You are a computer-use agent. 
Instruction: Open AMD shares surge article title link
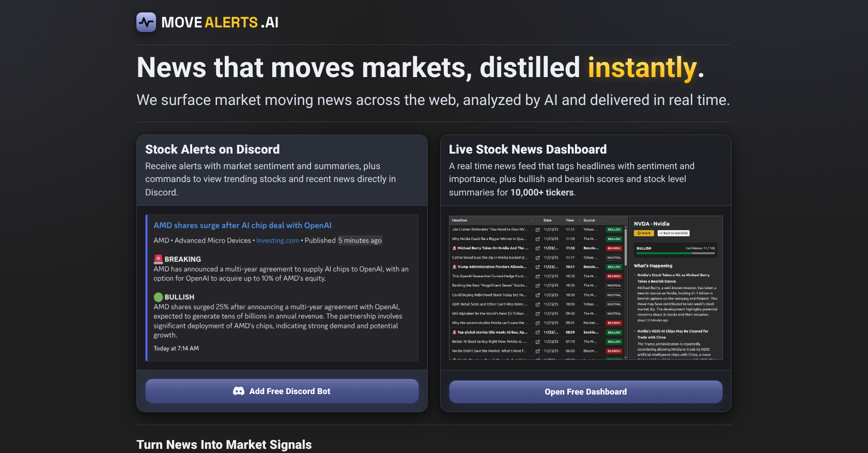tap(242, 225)
